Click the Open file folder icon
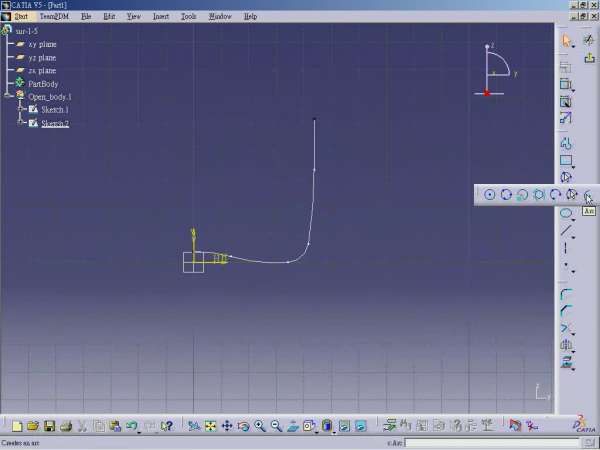The width and height of the screenshot is (600, 450). tap(33, 426)
